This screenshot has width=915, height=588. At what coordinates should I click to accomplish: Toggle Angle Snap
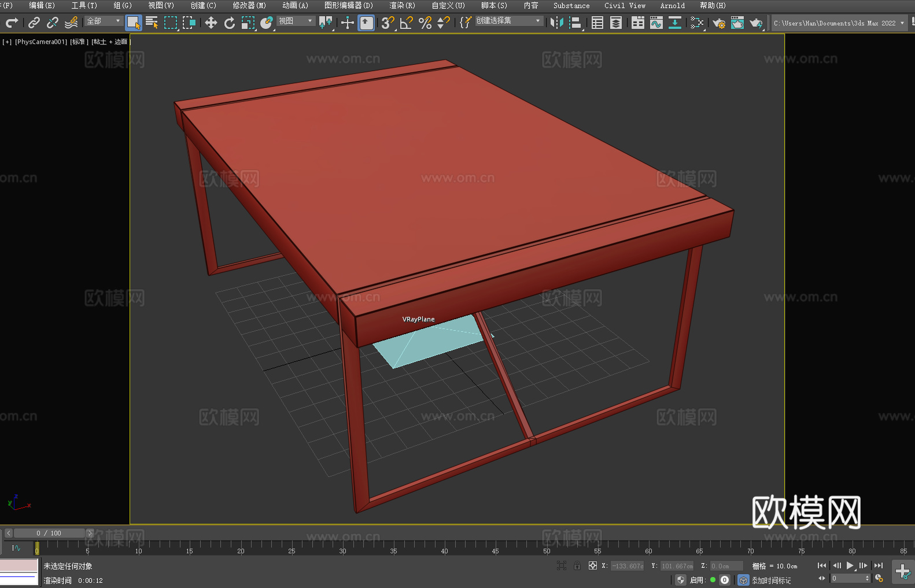[407, 23]
